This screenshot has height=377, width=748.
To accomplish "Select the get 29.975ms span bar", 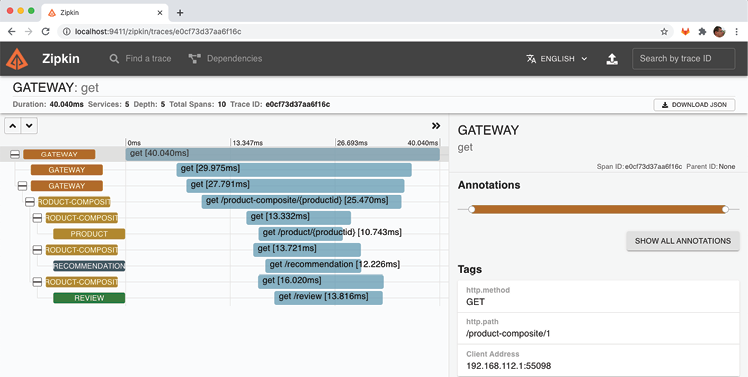I will [294, 169].
